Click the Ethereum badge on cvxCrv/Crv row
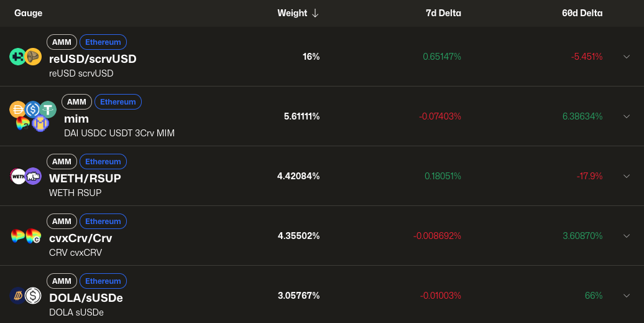The image size is (644, 323). pyautogui.click(x=103, y=222)
